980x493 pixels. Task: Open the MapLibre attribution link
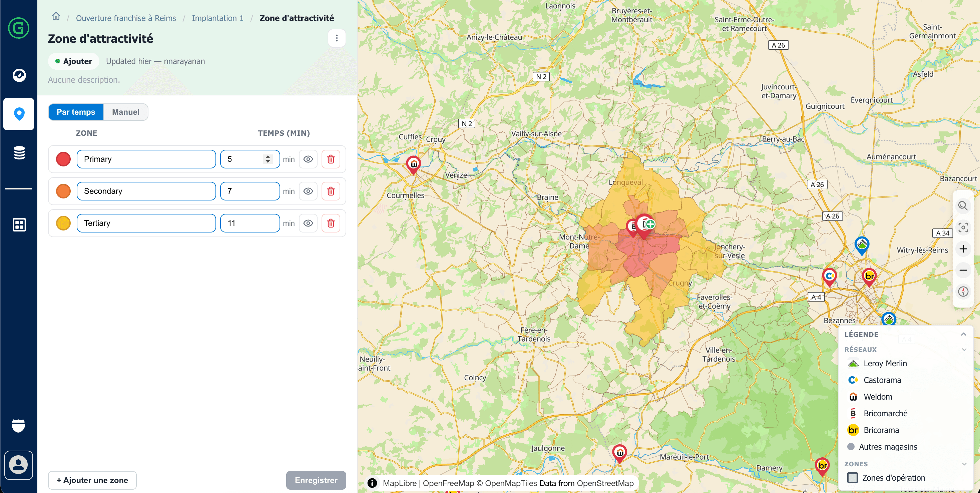(x=400, y=483)
